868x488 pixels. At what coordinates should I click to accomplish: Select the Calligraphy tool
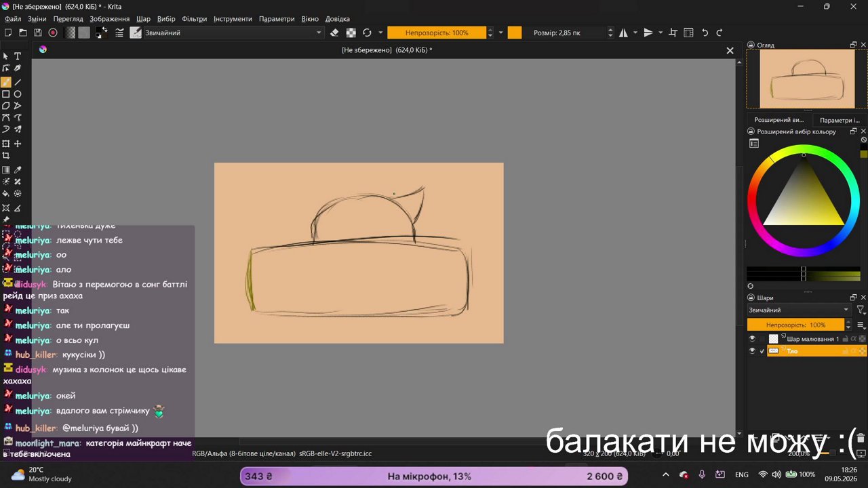pyautogui.click(x=18, y=129)
